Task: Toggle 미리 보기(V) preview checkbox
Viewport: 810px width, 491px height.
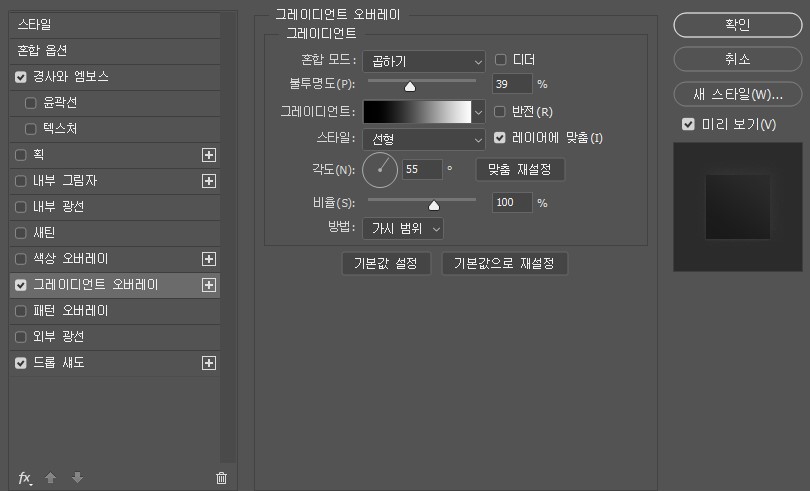Action: tap(688, 124)
